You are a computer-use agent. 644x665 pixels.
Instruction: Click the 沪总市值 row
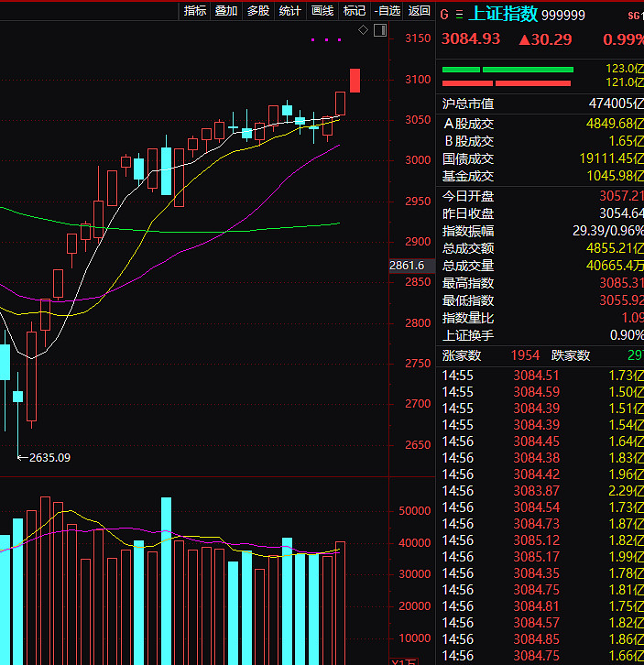click(542, 104)
